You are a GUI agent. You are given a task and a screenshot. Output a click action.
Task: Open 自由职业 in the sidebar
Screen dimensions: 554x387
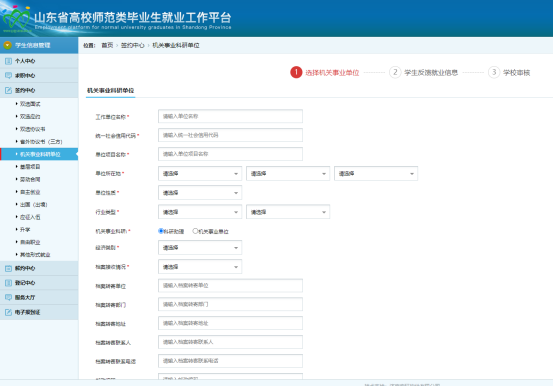(30, 242)
